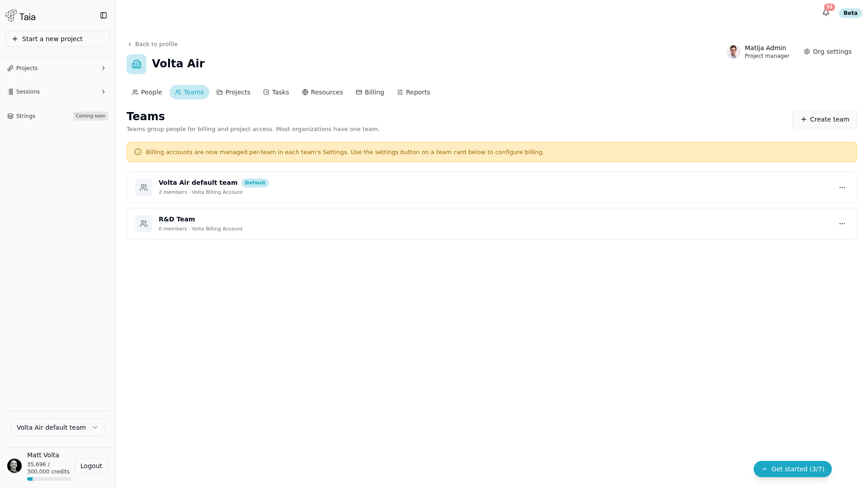Click the 0 members · Volta Billing Account text

point(201,229)
